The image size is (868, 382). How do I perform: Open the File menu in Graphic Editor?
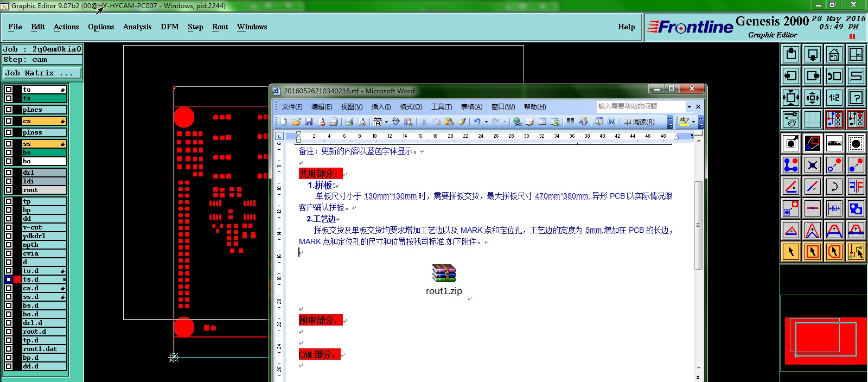pyautogui.click(x=15, y=27)
